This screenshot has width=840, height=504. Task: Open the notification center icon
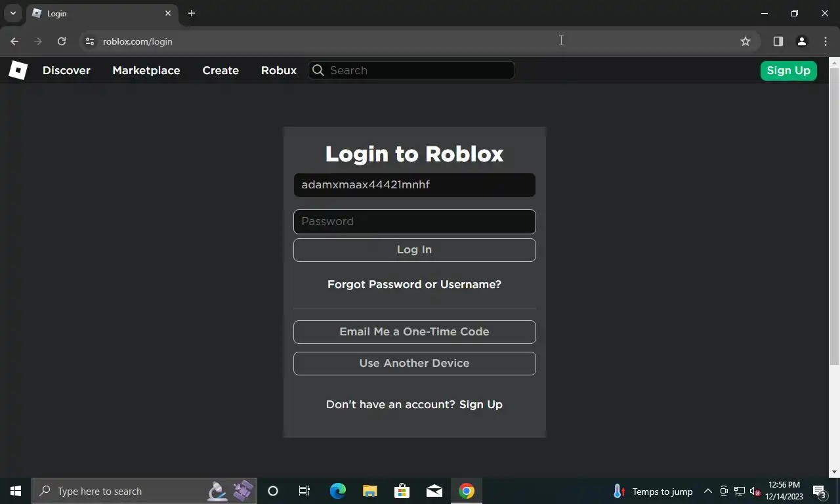[x=820, y=491]
